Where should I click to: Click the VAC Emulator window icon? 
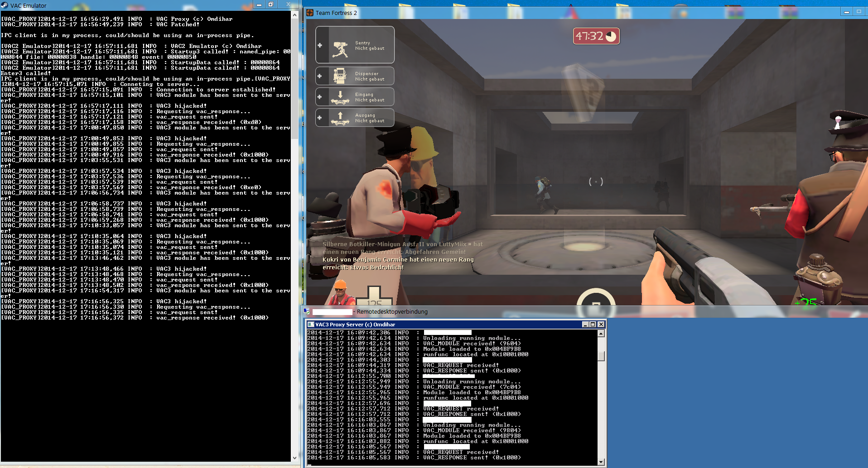pos(5,5)
